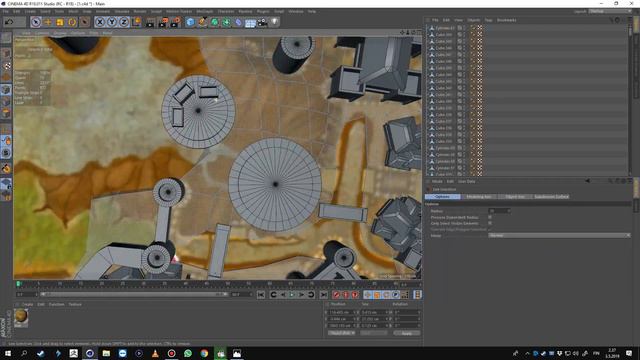The image size is (640, 360).
Task: Click the timeline preview range slider
Action: [x=134, y=294]
